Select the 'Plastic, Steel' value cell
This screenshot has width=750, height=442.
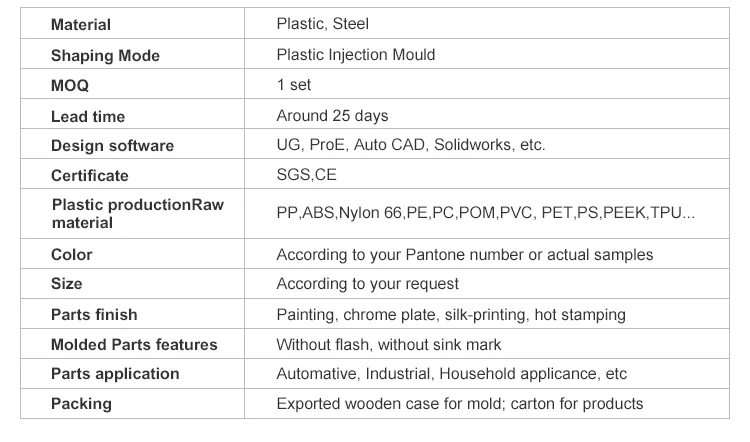tap(323, 23)
